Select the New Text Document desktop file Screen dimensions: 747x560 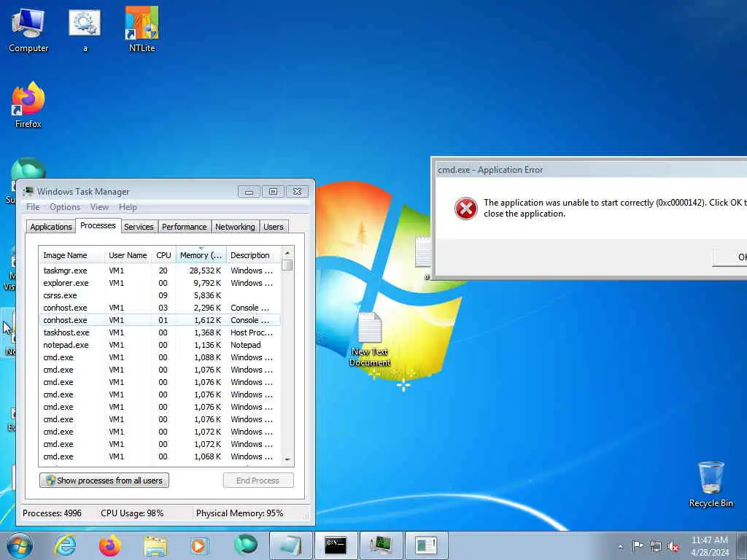tap(370, 339)
